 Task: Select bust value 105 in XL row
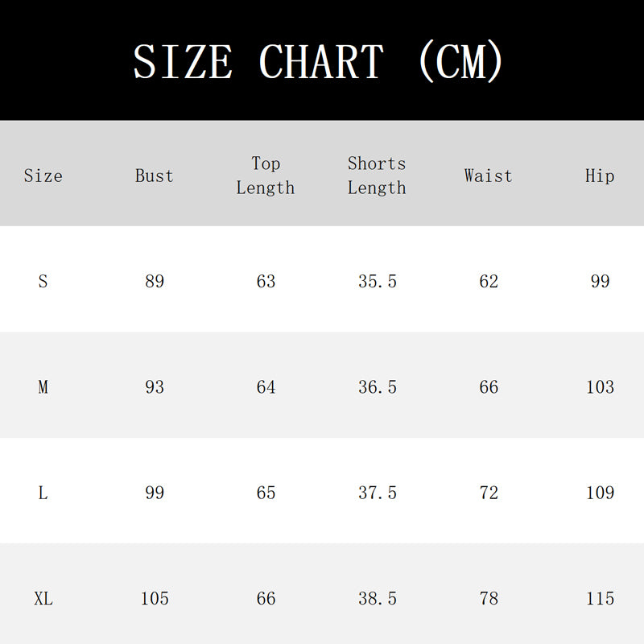pyautogui.click(x=155, y=598)
